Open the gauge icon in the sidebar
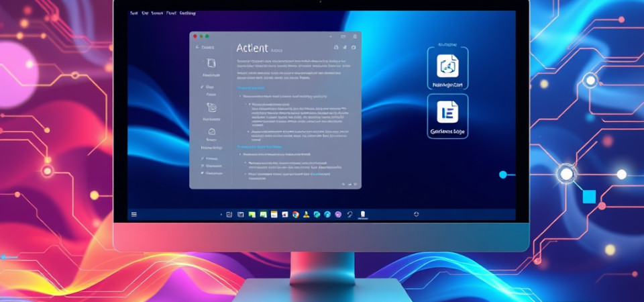Screen dimensions: 644x302 tap(211, 131)
